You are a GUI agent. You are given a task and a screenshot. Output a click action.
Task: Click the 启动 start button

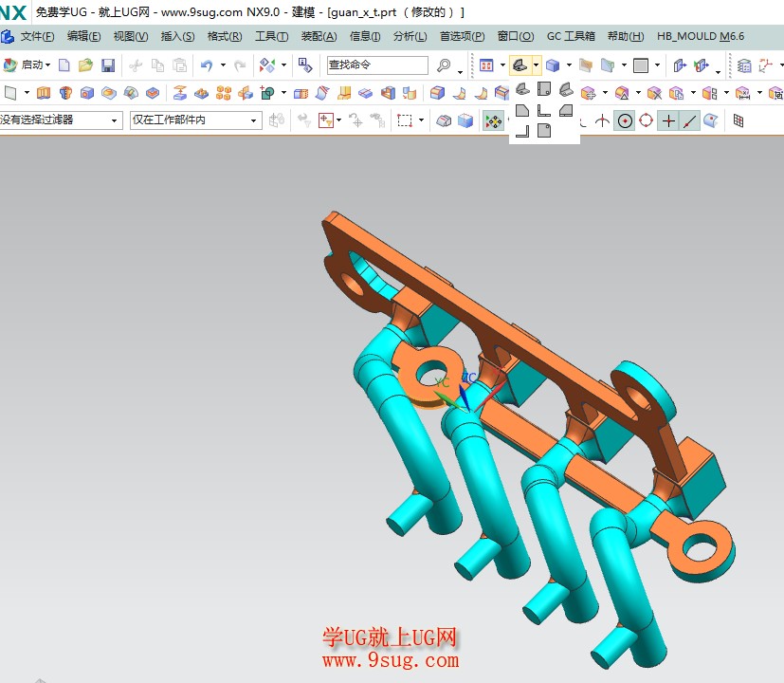pyautogui.click(x=27, y=65)
